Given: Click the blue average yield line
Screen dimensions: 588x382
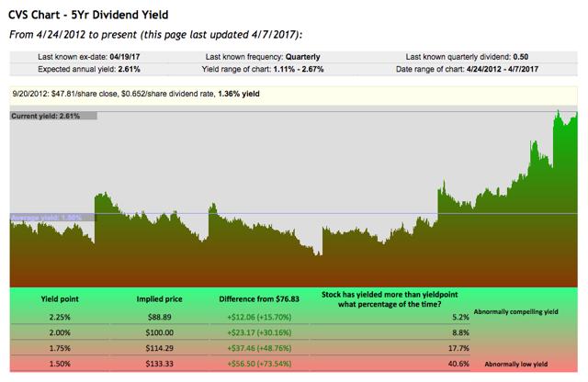Looking at the screenshot, I should pyautogui.click(x=294, y=214).
